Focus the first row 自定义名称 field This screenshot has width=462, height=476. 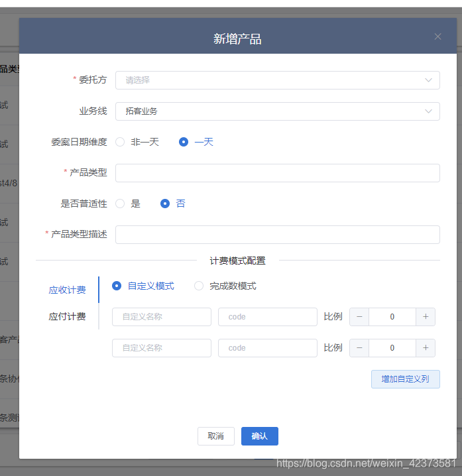(162, 317)
